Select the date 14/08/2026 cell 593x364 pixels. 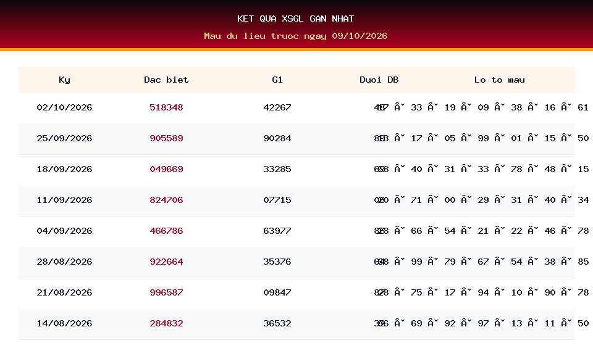[x=64, y=324]
